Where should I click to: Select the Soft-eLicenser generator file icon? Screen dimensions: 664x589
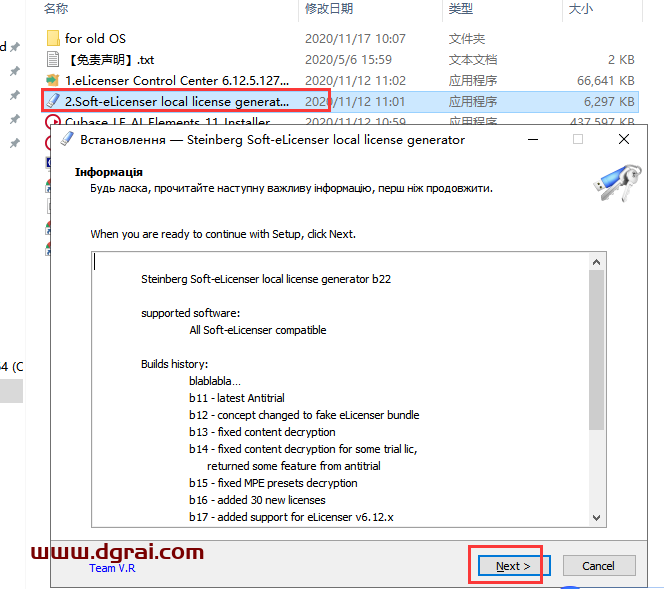coord(53,101)
